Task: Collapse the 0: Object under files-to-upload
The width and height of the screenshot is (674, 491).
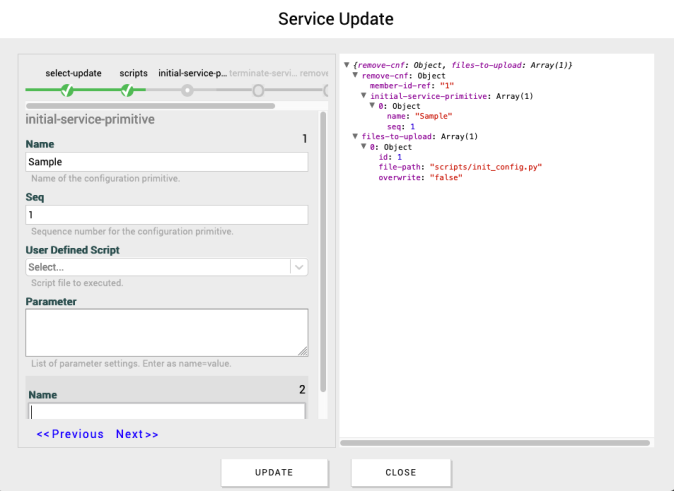Action: point(364,147)
